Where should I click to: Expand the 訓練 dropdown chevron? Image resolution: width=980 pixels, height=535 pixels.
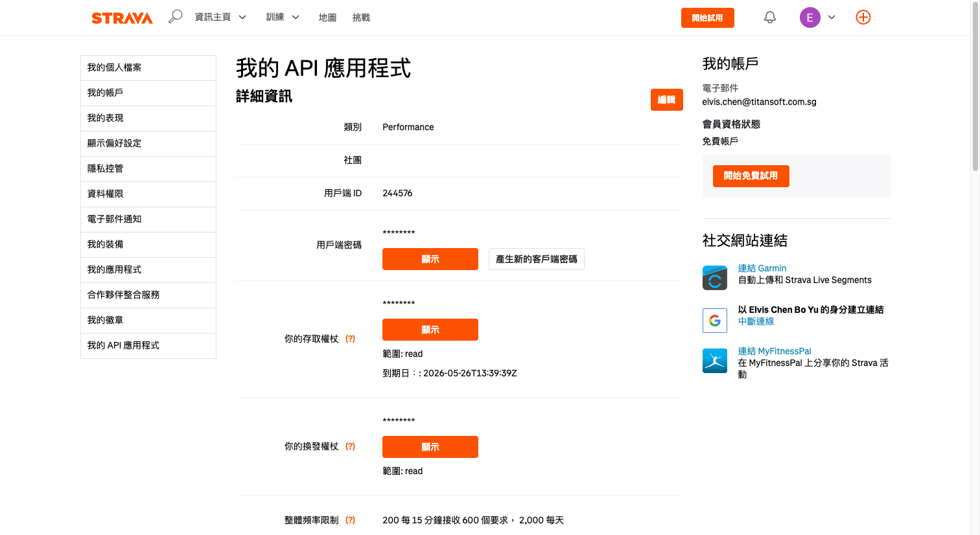pos(296,17)
